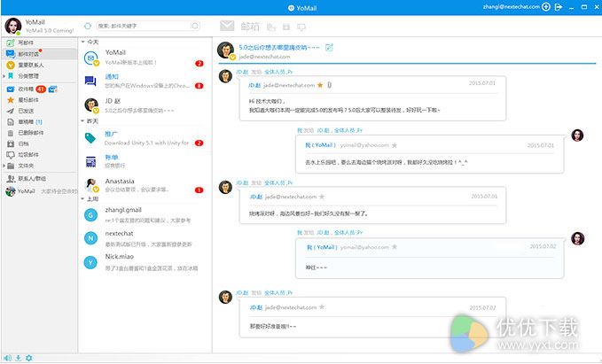Click the search icon inside search box
Image resolution: width=602 pixels, height=364 pixels.
pos(195,26)
